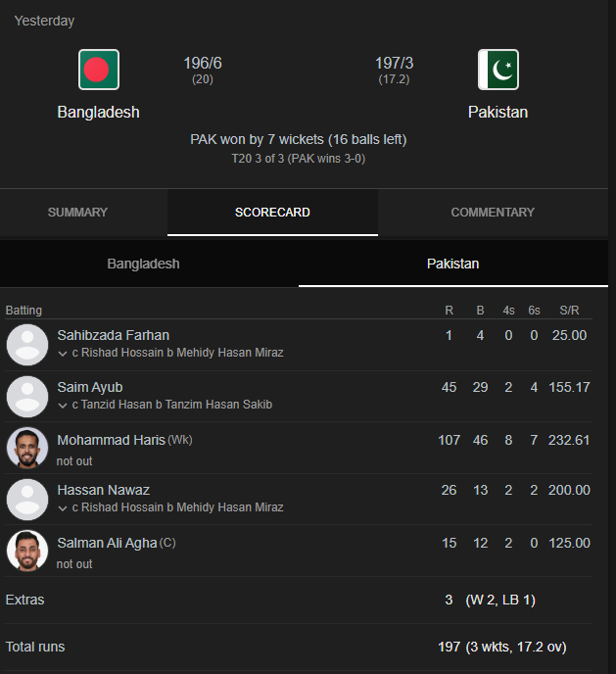616x674 pixels.
Task: Open Mohammad Haris player photo
Action: 27,448
